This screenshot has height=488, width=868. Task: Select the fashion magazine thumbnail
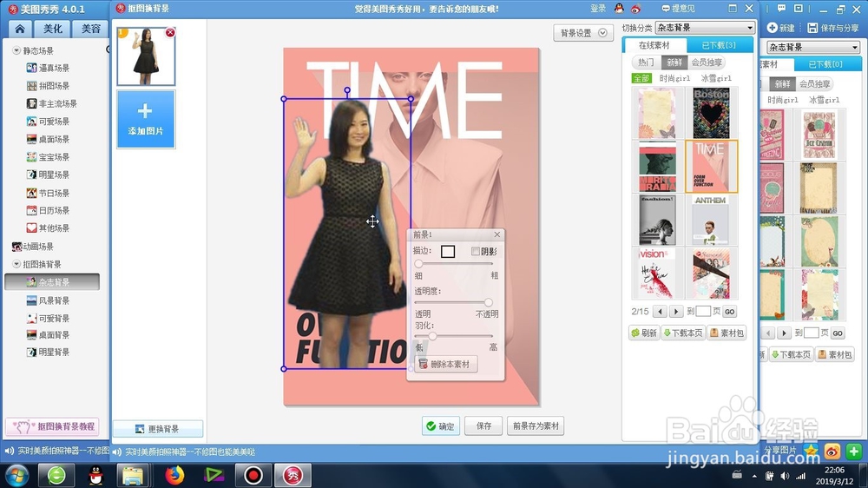[657, 220]
